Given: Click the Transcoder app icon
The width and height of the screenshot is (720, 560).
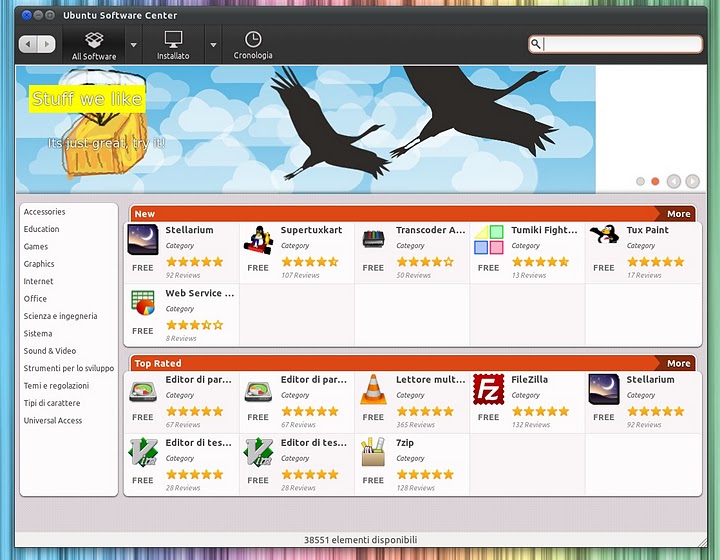Looking at the screenshot, I should [373, 240].
